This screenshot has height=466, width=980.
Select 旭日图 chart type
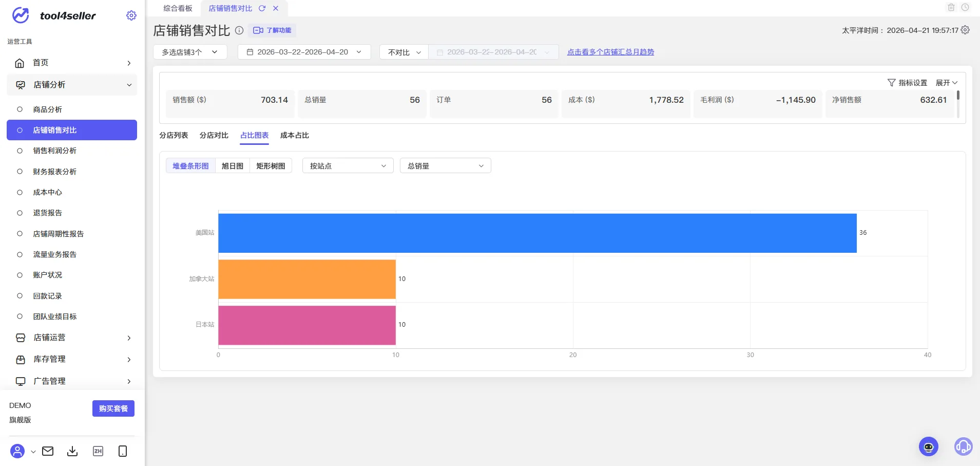pyautogui.click(x=233, y=165)
